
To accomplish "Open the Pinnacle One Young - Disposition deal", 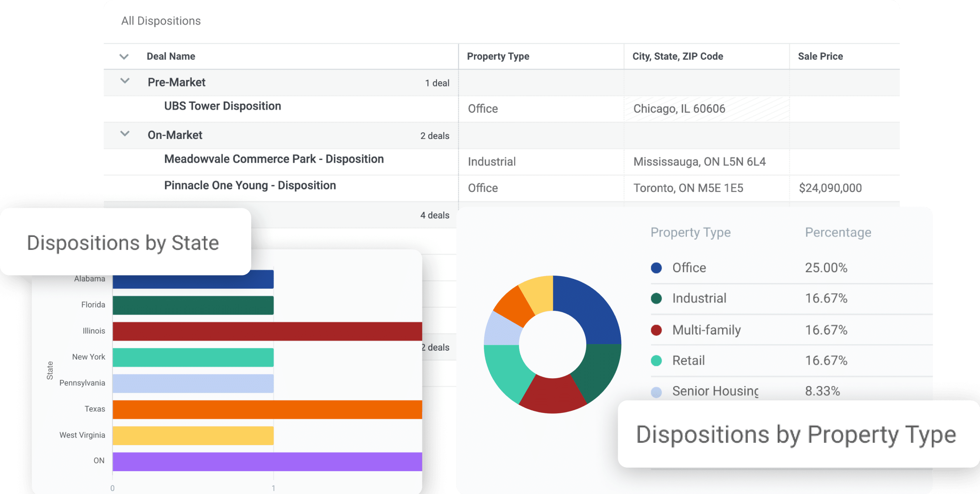I will point(250,185).
